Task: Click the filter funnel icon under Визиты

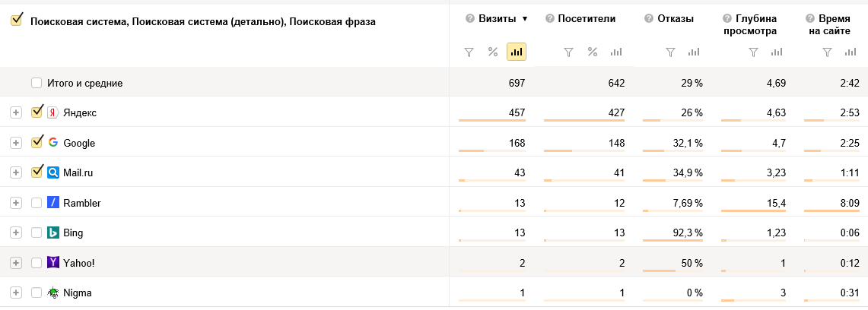Action: 469,52
